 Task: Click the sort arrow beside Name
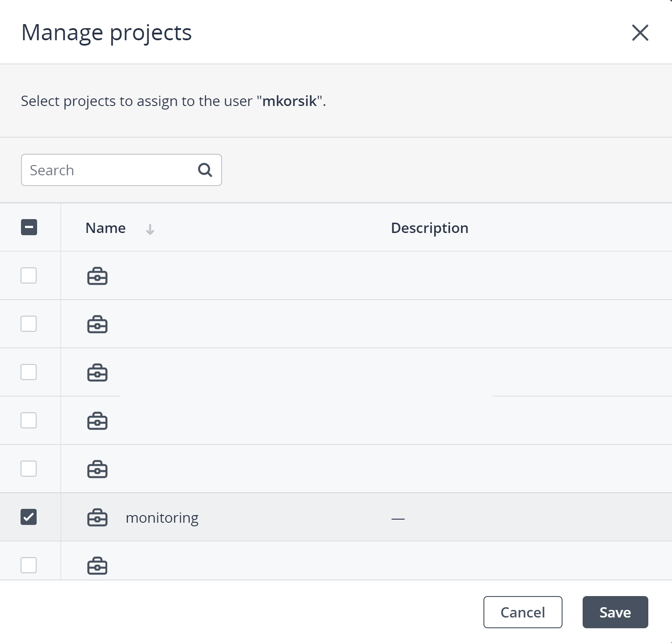pyautogui.click(x=150, y=229)
